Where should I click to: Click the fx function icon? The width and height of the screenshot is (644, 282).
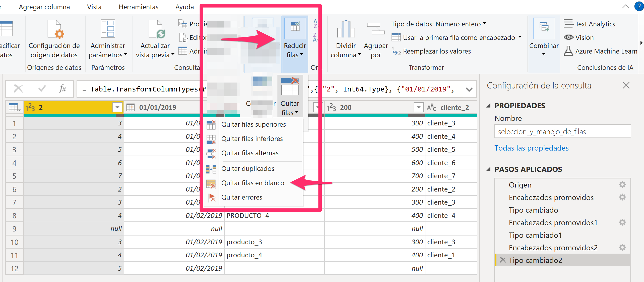click(62, 89)
